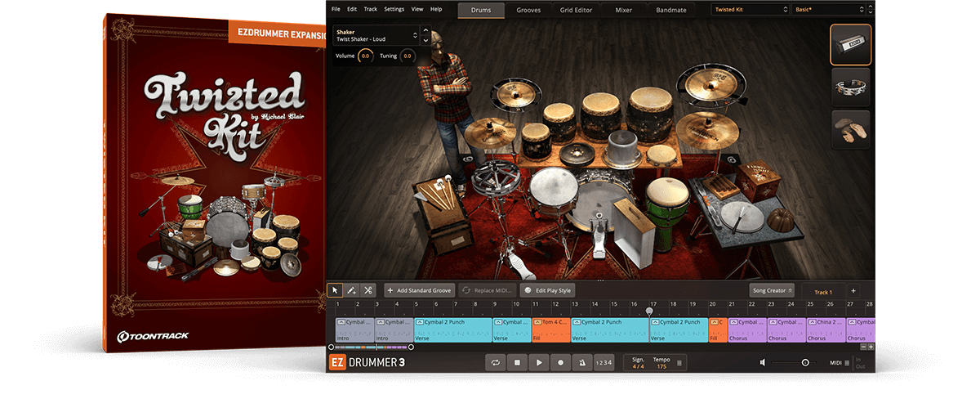Select the tambourine percussion thumbnail
The height and width of the screenshot is (399, 980).
[850, 87]
